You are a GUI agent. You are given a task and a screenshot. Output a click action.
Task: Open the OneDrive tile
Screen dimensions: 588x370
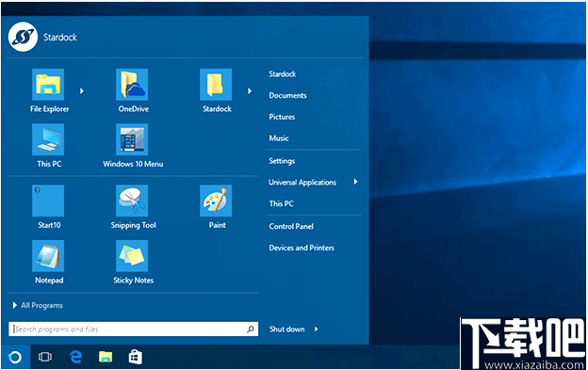click(x=132, y=85)
